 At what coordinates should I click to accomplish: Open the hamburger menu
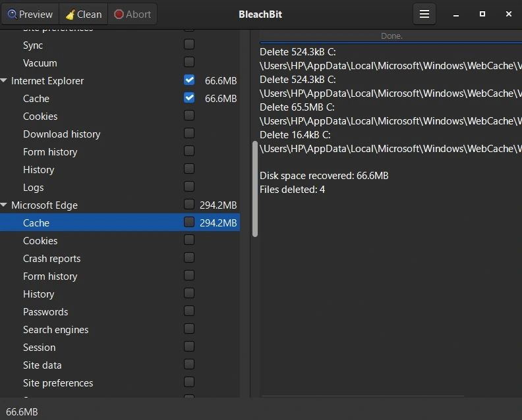(424, 14)
